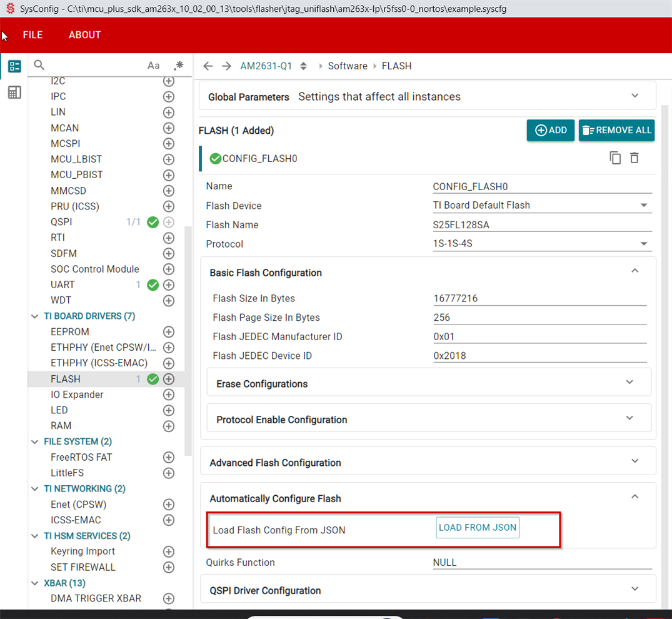Click the CONFIG_FLASH0 green check status icon
The width and height of the screenshot is (672, 619).
pyautogui.click(x=215, y=159)
